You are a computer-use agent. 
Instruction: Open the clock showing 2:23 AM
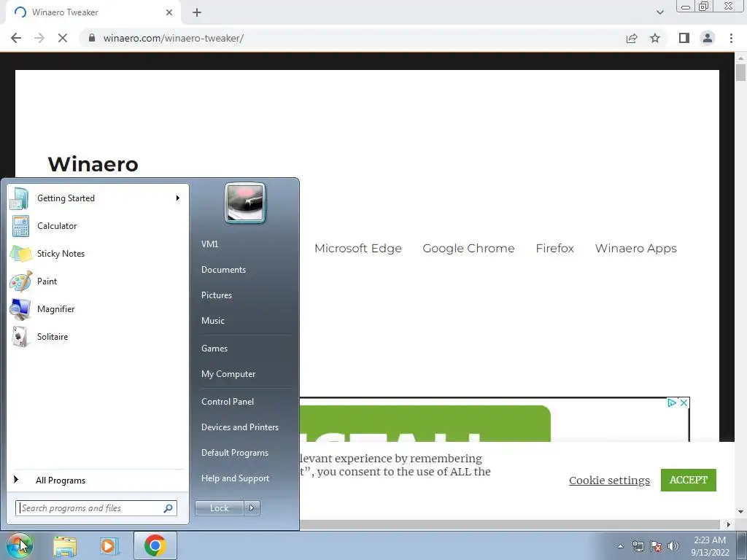click(710, 546)
